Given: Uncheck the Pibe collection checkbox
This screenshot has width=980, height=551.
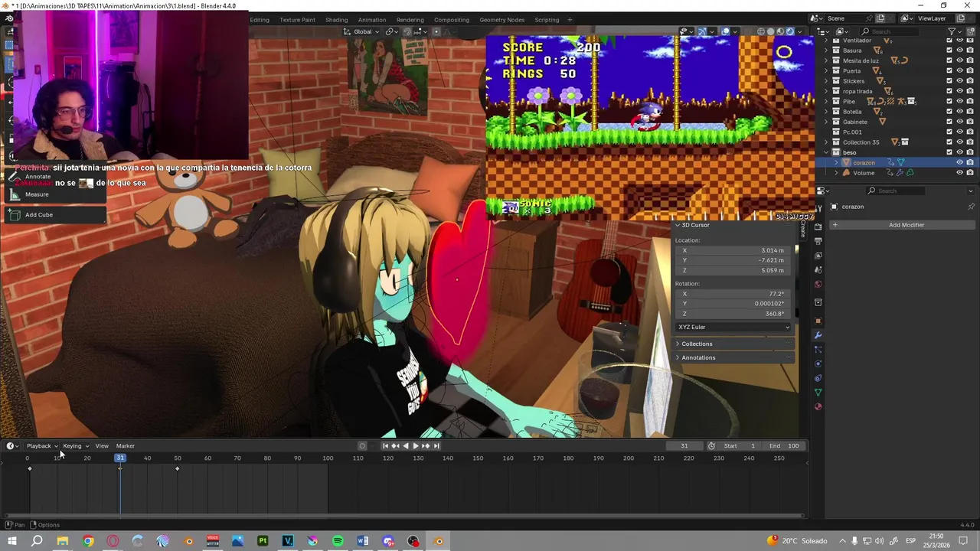Looking at the screenshot, I should click(x=949, y=101).
